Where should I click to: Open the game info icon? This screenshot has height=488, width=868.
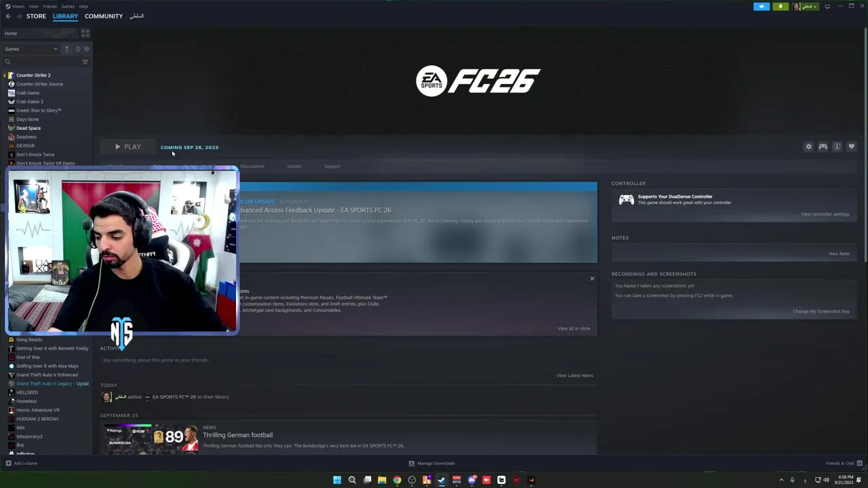837,147
